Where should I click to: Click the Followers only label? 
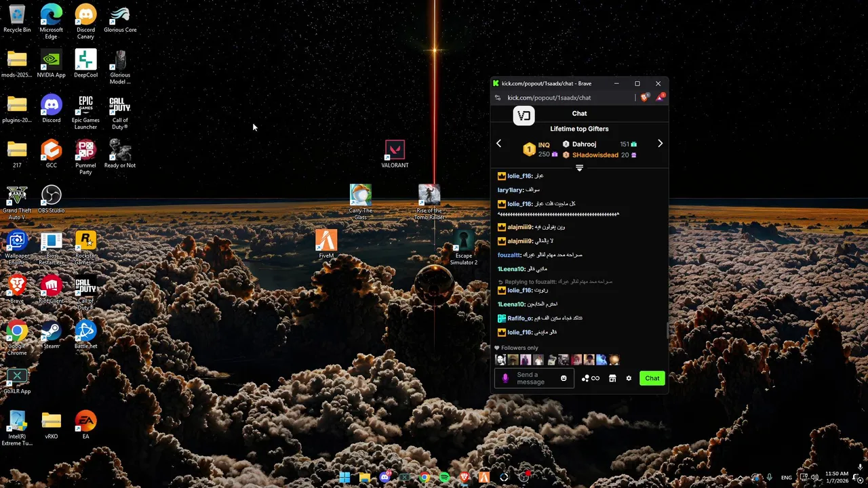pos(519,348)
